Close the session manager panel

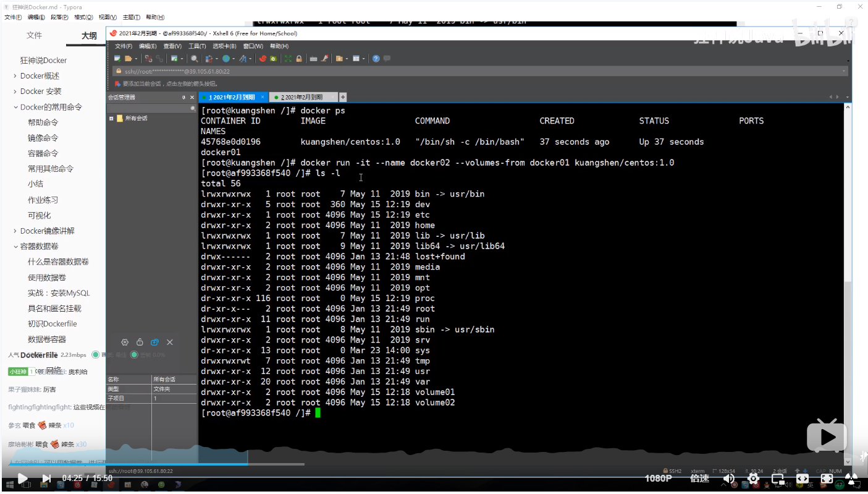pyautogui.click(x=192, y=97)
